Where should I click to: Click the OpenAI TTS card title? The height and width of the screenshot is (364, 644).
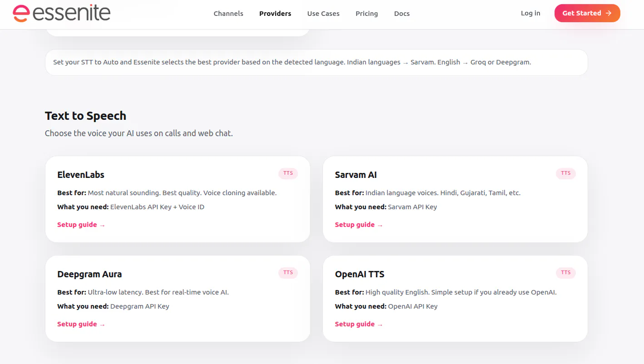[360, 274]
